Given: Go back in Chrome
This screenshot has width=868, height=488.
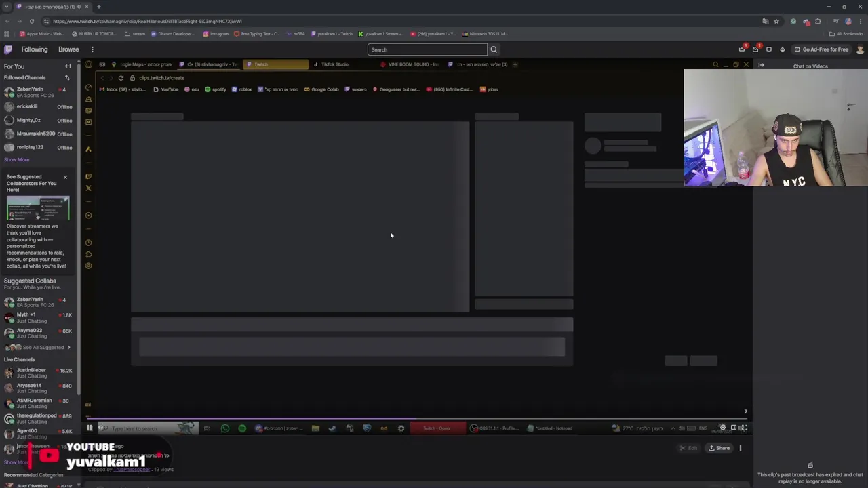Looking at the screenshot, I should coord(7,21).
